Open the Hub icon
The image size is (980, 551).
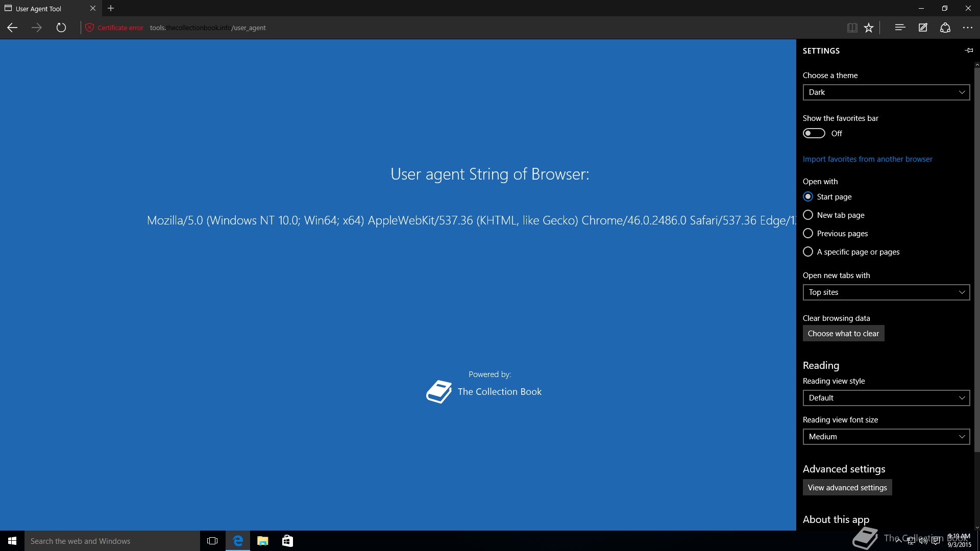(900, 28)
